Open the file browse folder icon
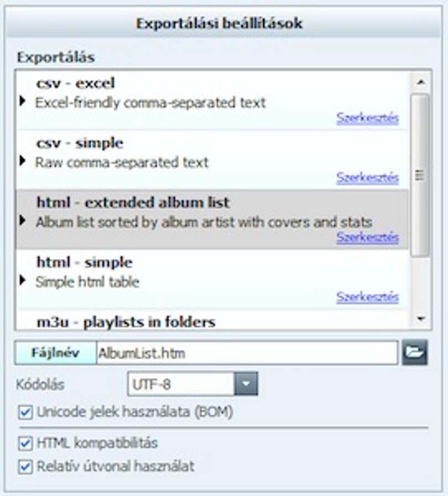Viewport: 448px width, 496px height. (414, 353)
